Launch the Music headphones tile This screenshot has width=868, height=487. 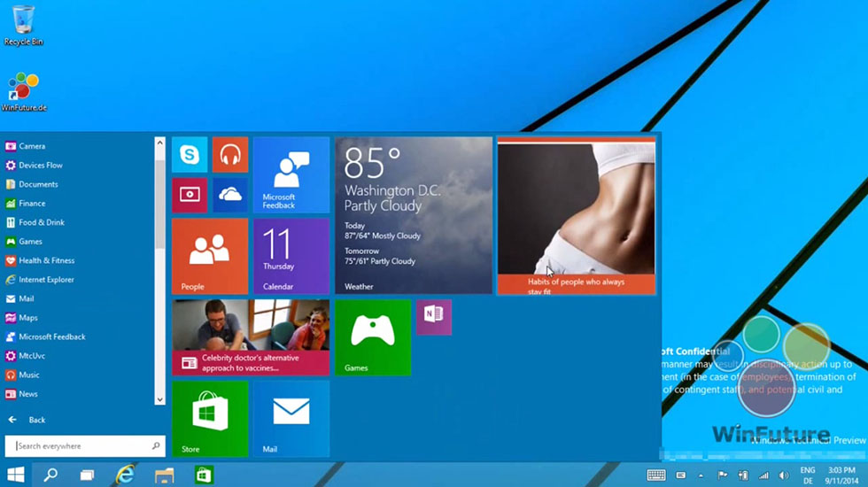click(x=230, y=155)
